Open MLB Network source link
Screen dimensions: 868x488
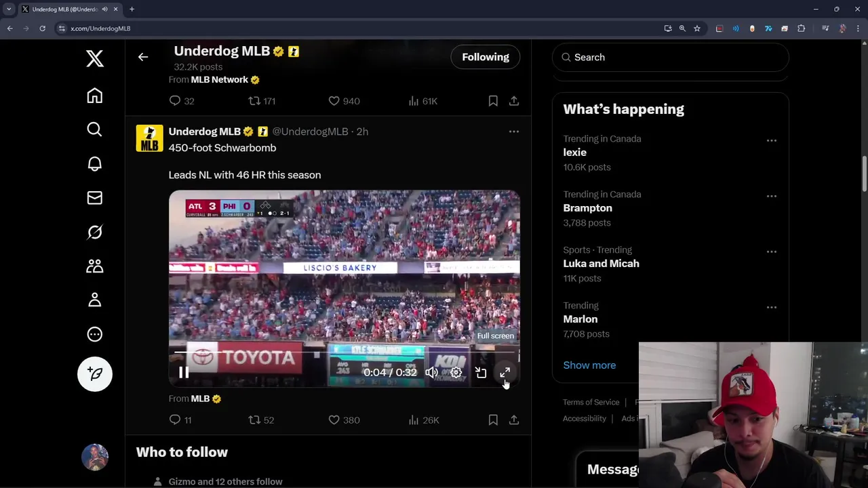click(x=220, y=79)
